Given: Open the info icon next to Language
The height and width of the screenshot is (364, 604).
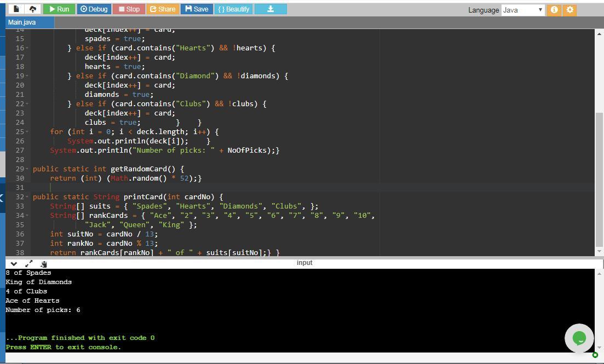Looking at the screenshot, I should point(554,10).
